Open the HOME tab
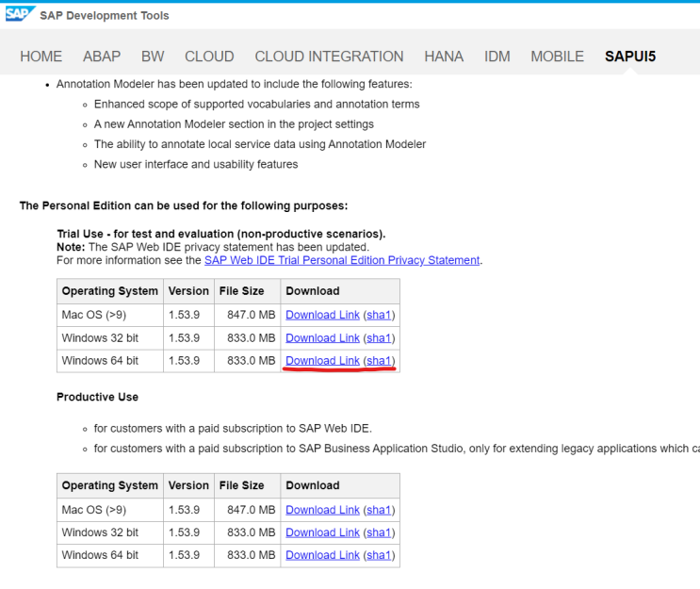 coord(41,57)
